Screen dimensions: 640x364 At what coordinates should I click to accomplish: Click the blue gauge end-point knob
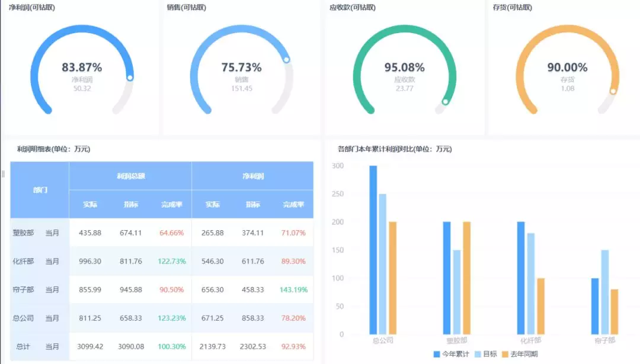point(130,78)
